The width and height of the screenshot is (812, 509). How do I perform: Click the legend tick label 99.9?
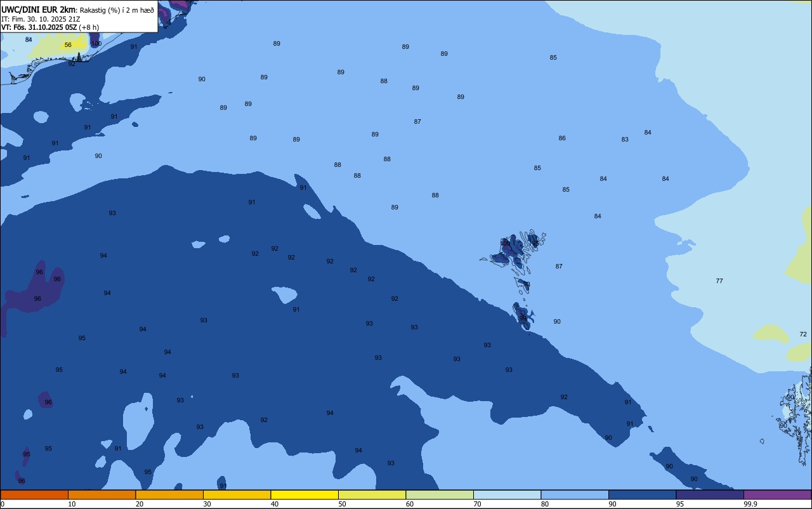pyautogui.click(x=750, y=504)
